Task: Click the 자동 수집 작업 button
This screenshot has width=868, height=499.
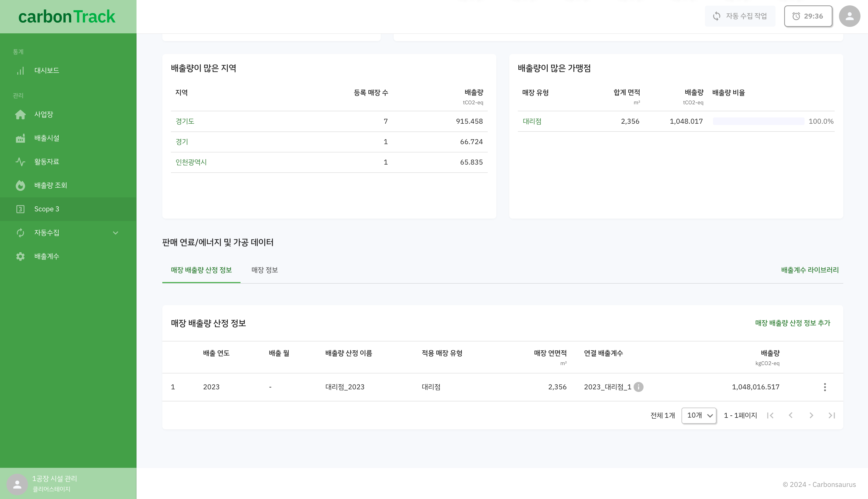Action: pyautogui.click(x=740, y=16)
